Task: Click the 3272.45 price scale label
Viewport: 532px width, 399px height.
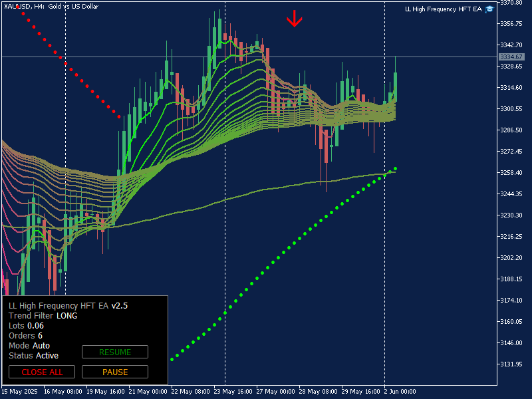Action: click(x=511, y=152)
